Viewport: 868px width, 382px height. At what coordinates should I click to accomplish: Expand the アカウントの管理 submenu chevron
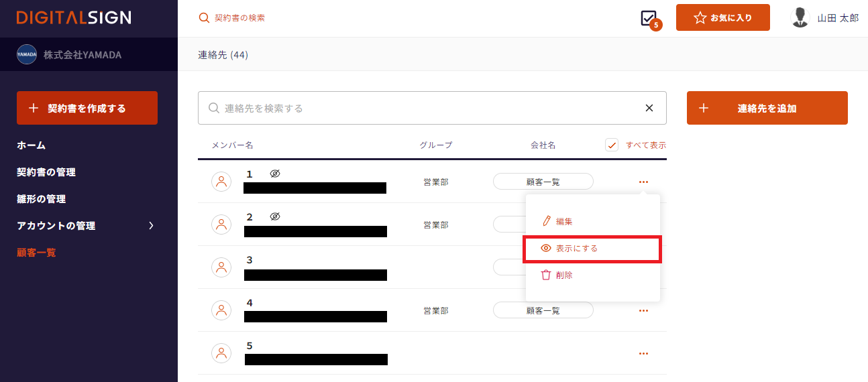tap(151, 226)
